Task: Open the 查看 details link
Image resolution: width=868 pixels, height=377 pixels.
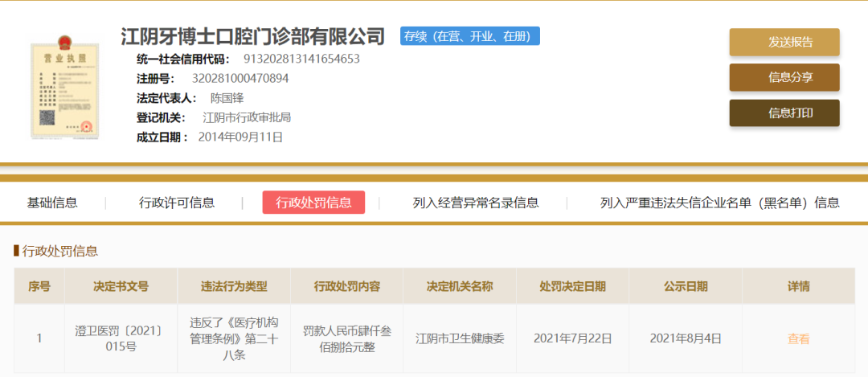Action: pos(799,338)
